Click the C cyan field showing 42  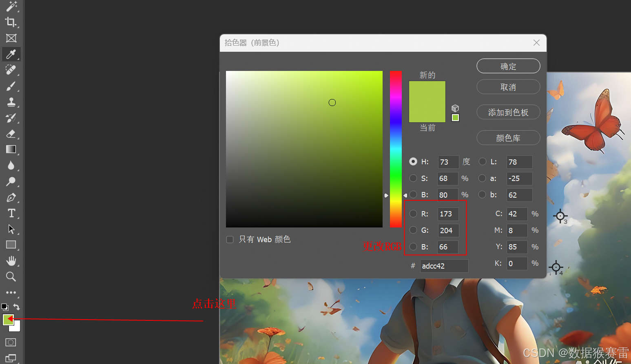pyautogui.click(x=517, y=214)
